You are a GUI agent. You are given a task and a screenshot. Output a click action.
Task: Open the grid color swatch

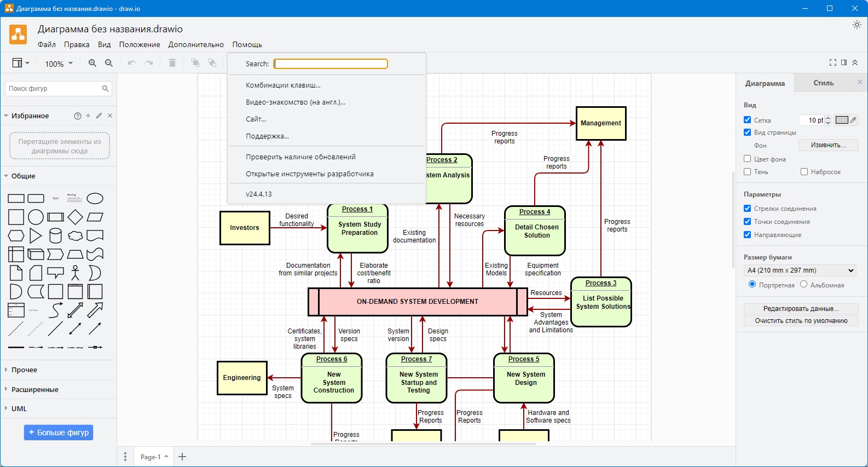coord(842,120)
